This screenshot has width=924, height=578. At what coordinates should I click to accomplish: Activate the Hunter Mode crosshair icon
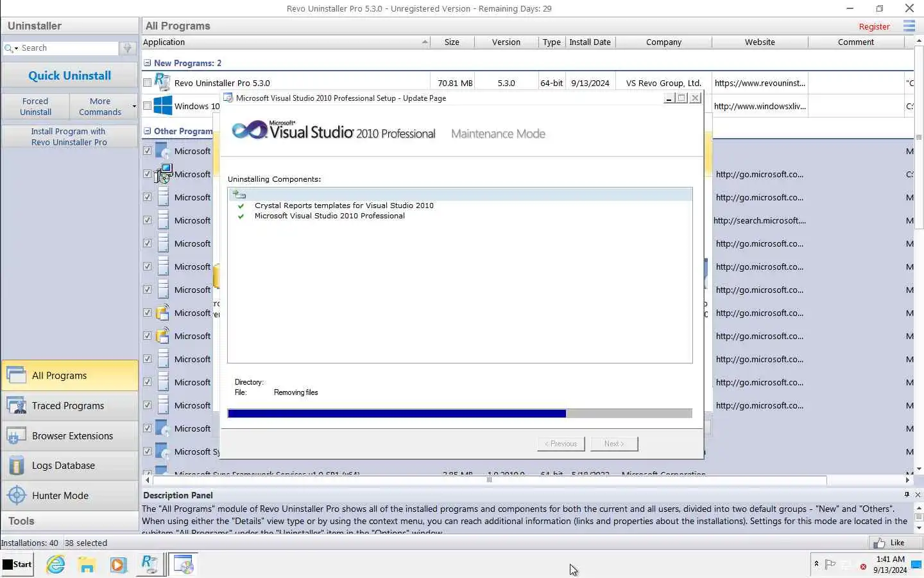coord(16,495)
